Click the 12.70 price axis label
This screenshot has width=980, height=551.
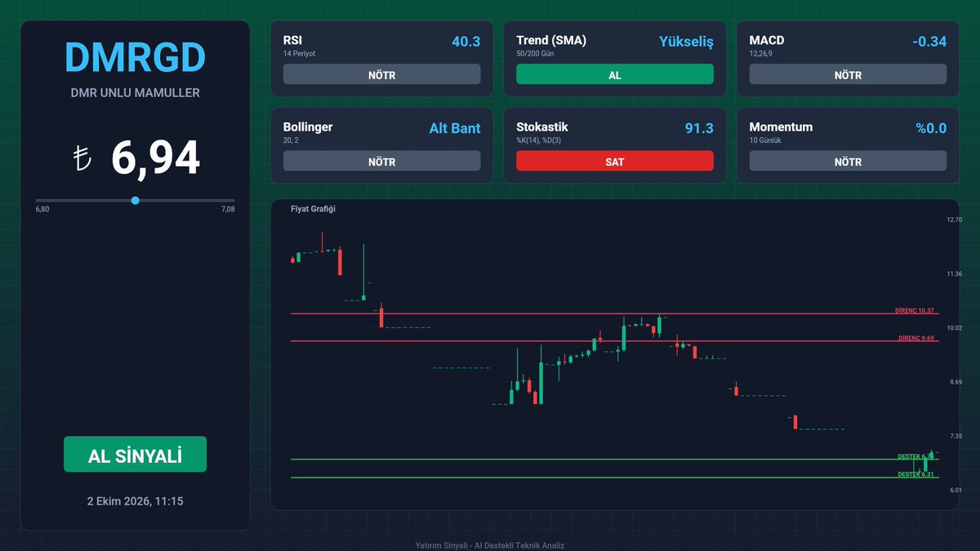tap(954, 220)
